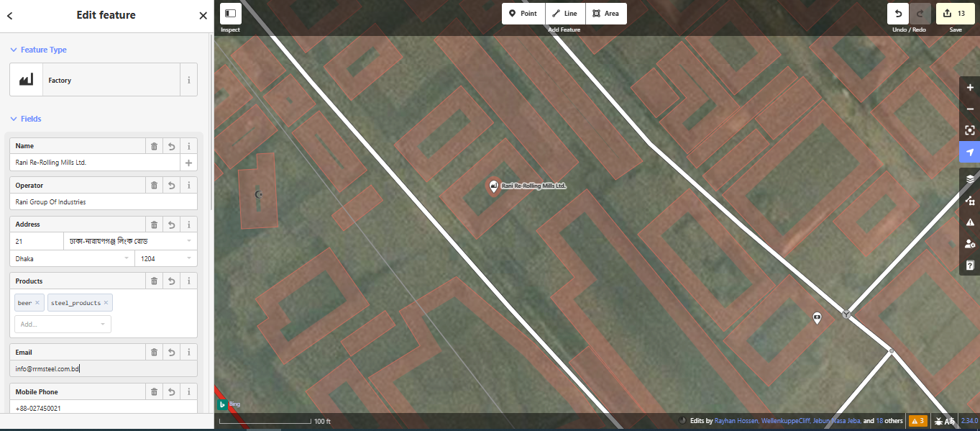The width and height of the screenshot is (980, 431).
Task: Open Background layers settings panel
Action: click(970, 178)
